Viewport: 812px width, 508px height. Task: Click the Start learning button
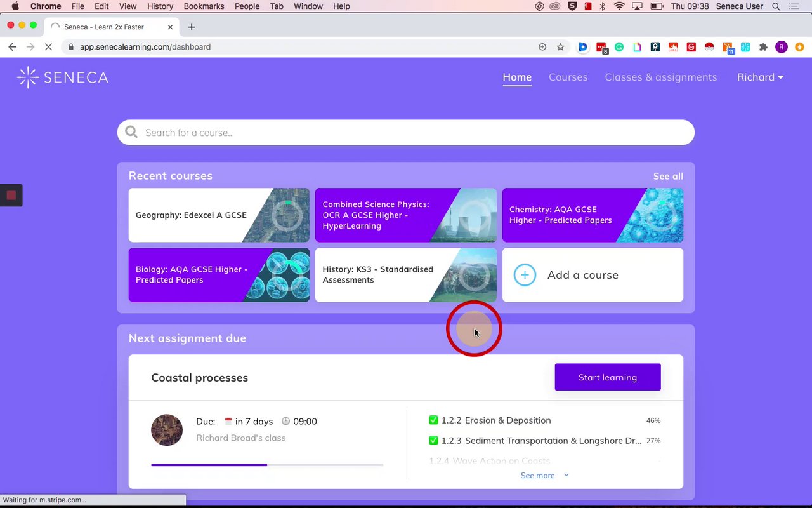click(608, 377)
